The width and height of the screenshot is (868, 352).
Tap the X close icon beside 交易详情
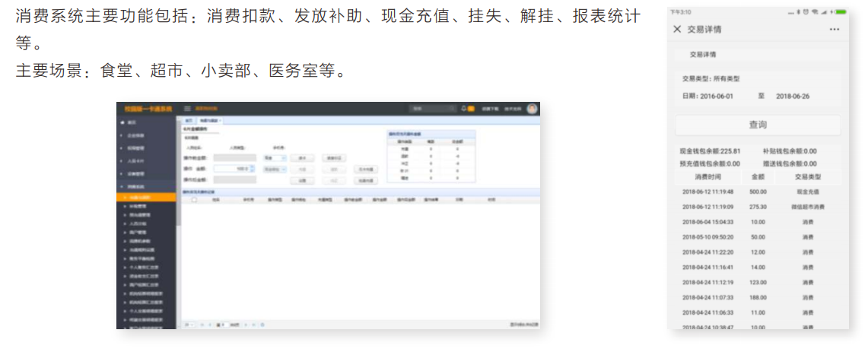point(677,30)
